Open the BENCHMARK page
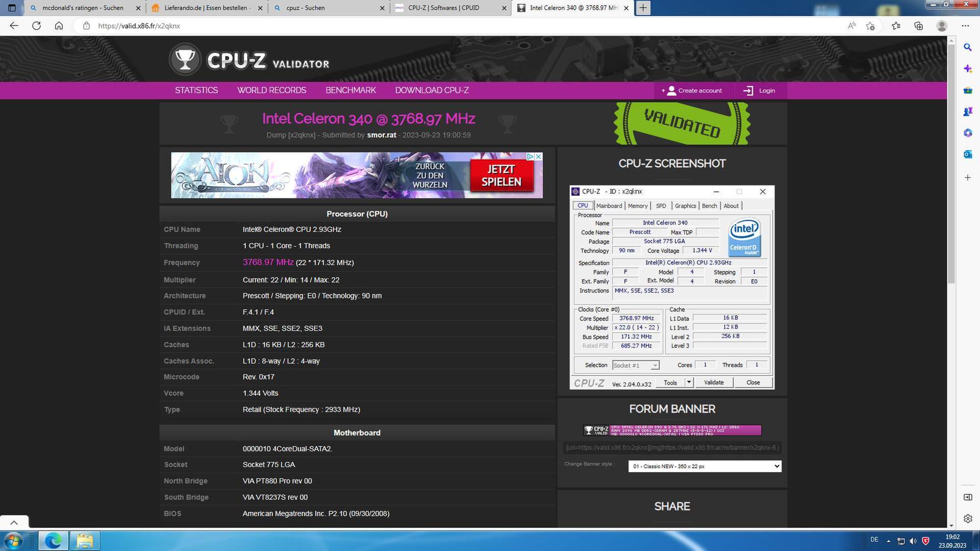Viewport: 980px width, 551px height. pos(351,90)
